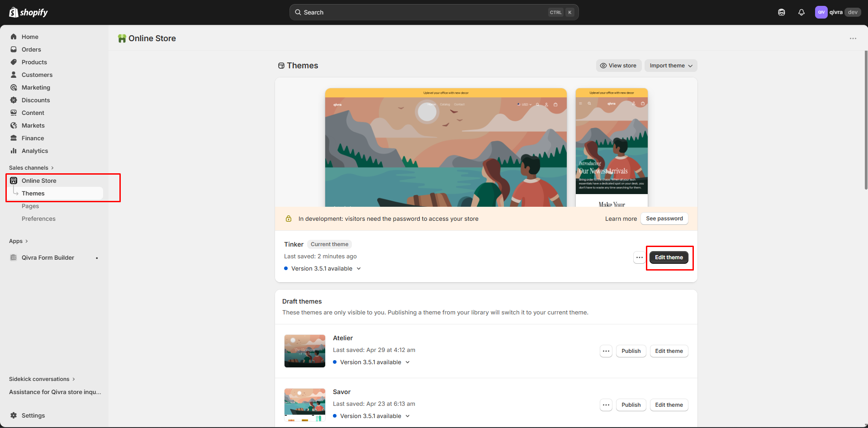The image size is (868, 428).
Task: Open the Import theme dropdown
Action: (671, 66)
